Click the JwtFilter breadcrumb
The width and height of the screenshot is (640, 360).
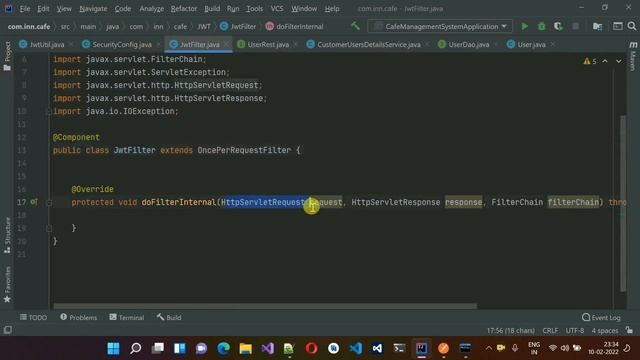tap(238, 27)
